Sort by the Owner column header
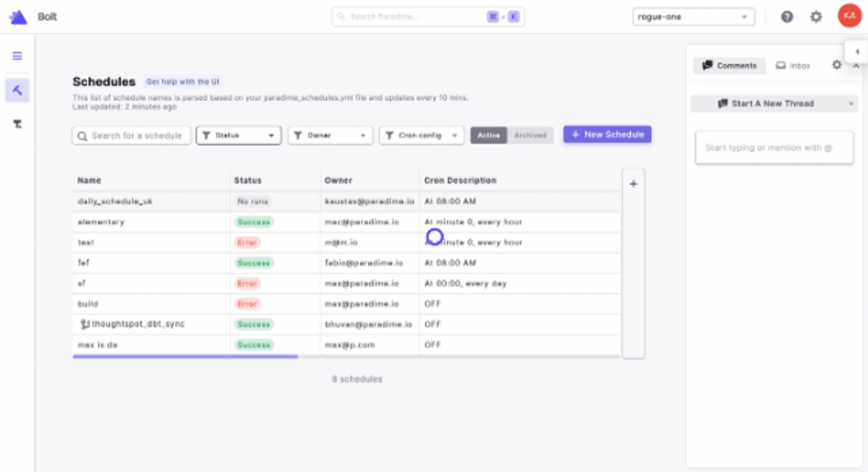 (338, 180)
